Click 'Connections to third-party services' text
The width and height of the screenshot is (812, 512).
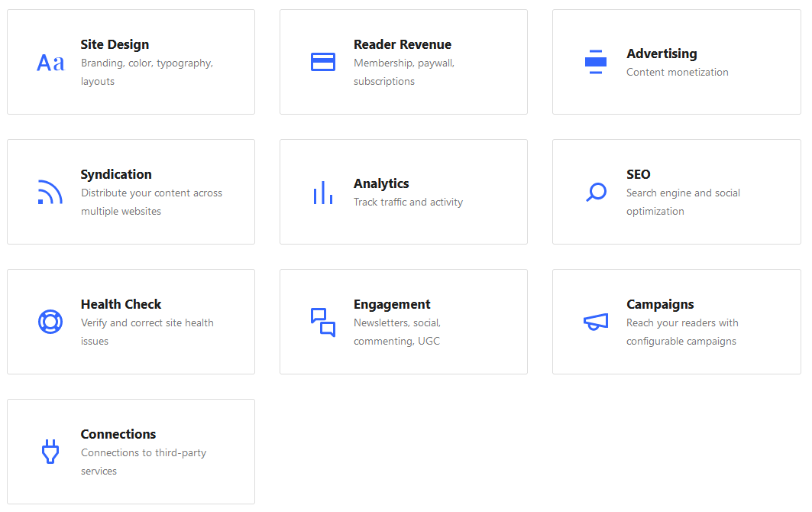click(144, 462)
